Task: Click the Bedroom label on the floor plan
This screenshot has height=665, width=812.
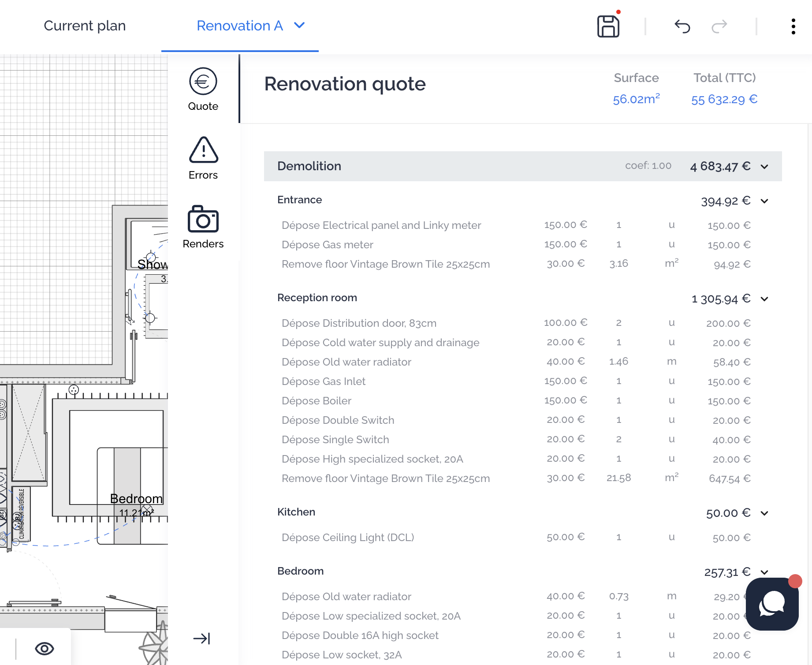Action: pos(136,499)
